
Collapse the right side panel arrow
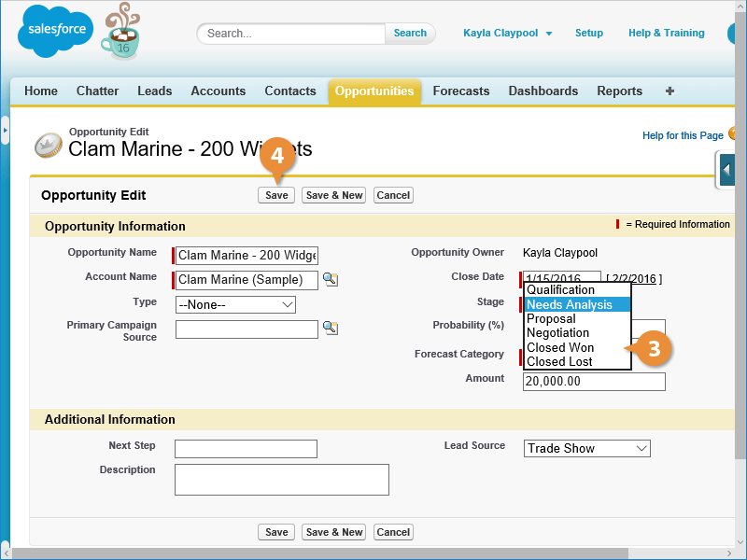click(x=726, y=170)
